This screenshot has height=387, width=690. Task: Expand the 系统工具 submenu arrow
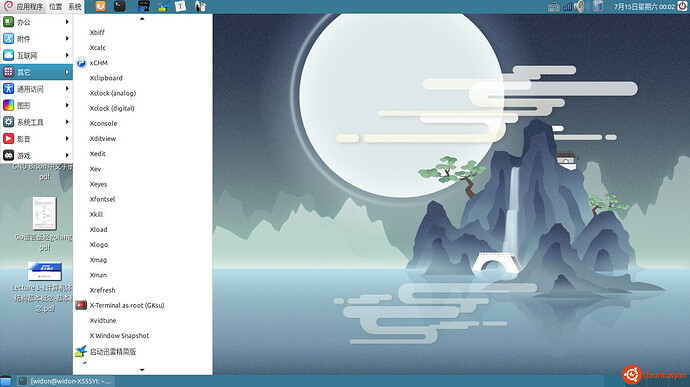point(67,122)
